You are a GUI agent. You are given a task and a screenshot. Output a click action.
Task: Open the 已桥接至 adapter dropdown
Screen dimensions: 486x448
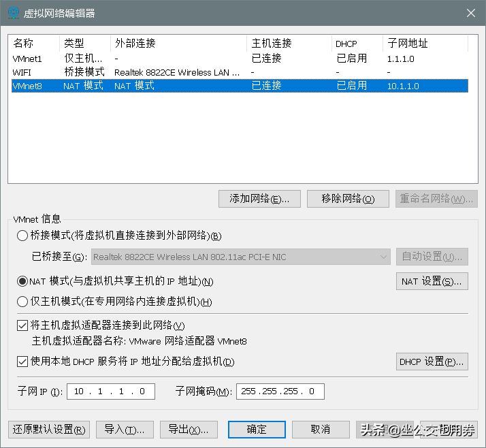[240, 257]
